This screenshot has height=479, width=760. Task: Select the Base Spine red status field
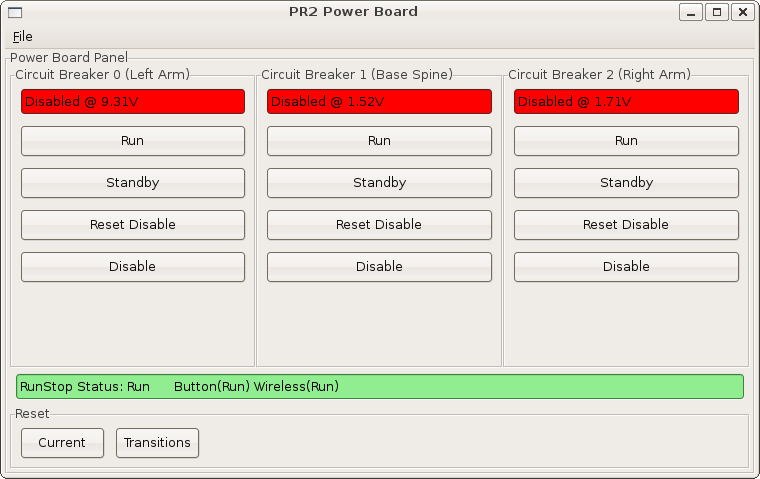point(379,102)
